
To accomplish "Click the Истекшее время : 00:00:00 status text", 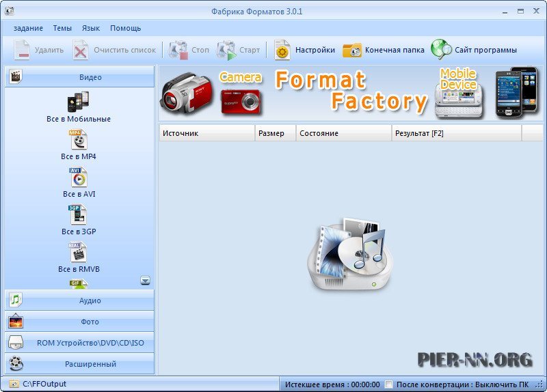I will (x=332, y=384).
